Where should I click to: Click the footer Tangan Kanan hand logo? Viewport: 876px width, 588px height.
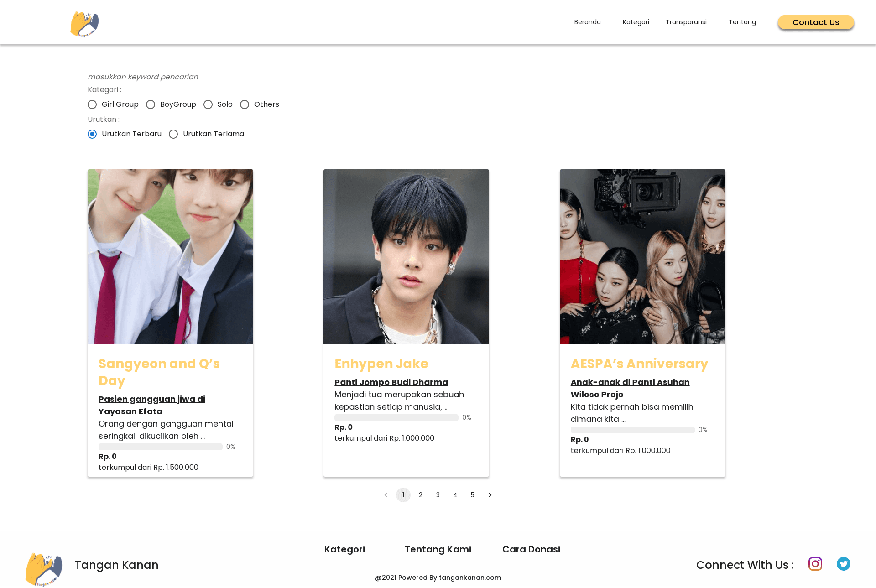click(44, 569)
